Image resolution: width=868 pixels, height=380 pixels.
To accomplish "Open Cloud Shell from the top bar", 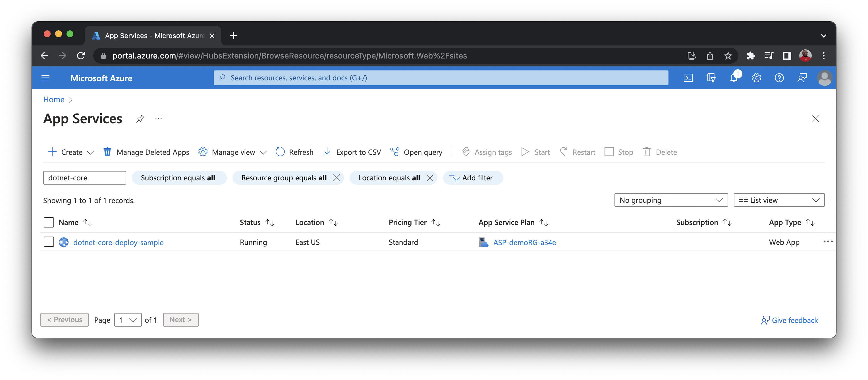I will pos(688,78).
